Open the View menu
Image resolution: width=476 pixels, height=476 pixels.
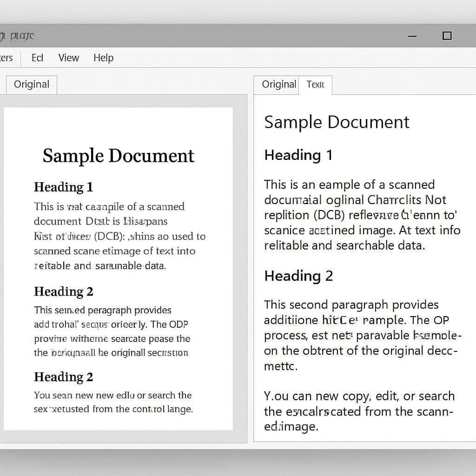coord(69,58)
